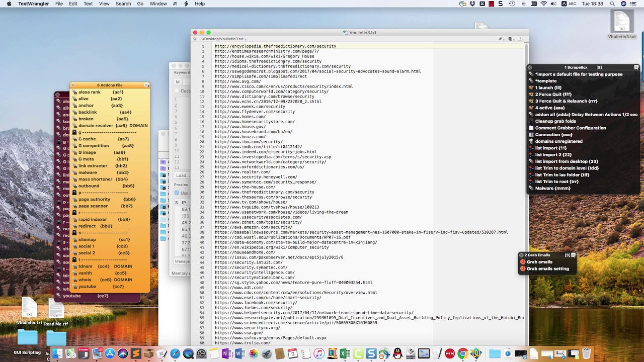
Task: Open the ~/Desktop/Vbulletin3.txt path dropdown
Action: (x=223, y=39)
